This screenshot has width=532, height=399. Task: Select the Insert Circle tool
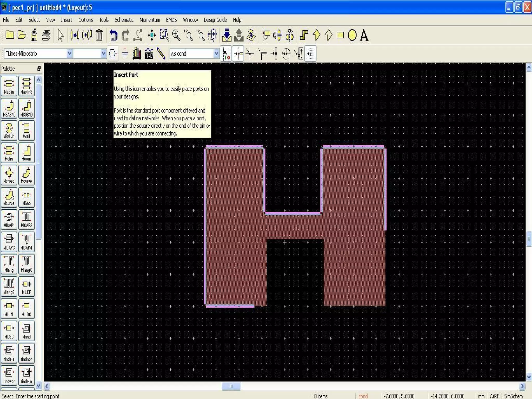[352, 35]
